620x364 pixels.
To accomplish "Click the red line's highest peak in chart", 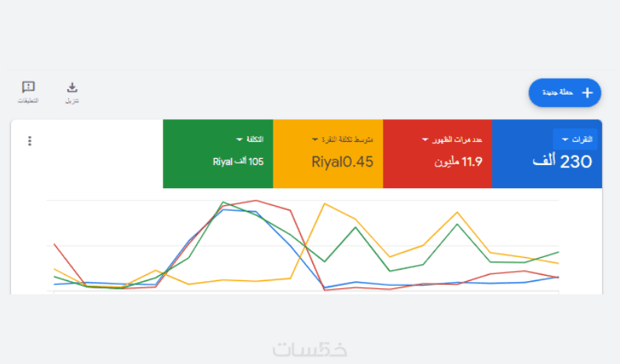I will pyautogui.click(x=255, y=200).
